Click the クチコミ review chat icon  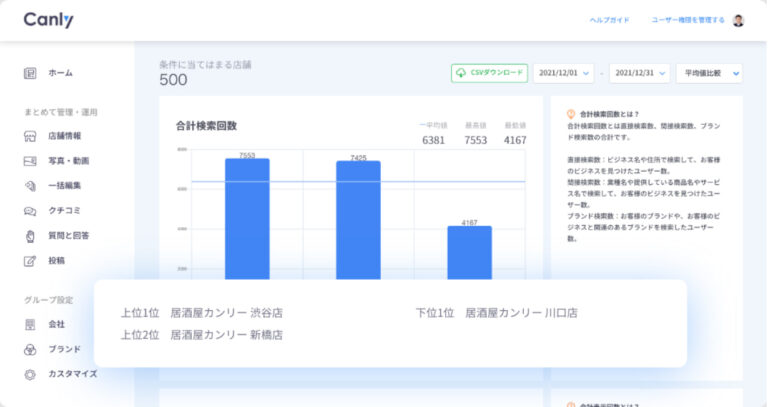pos(30,211)
